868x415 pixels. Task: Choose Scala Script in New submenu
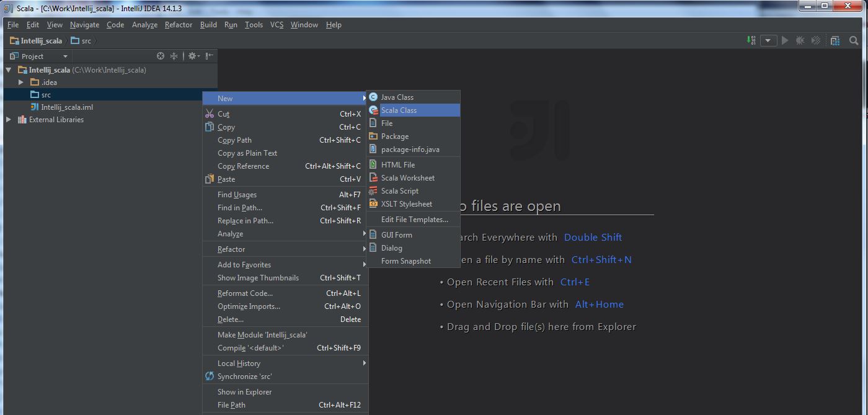[x=413, y=191]
